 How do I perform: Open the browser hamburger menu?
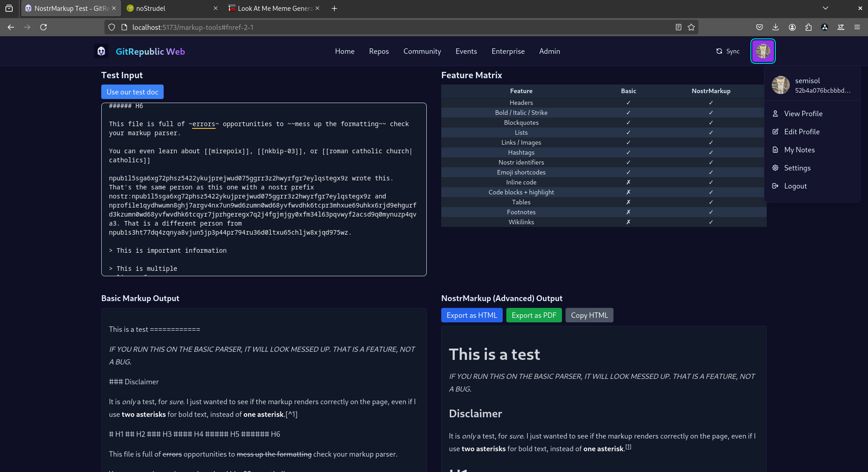pyautogui.click(x=857, y=27)
